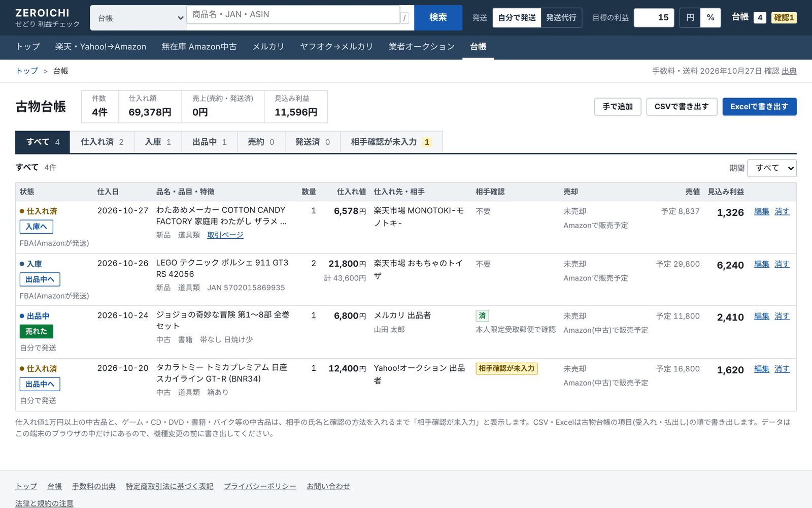Switch to the 売約 0 tab
The image size is (812, 508).
pos(261,142)
